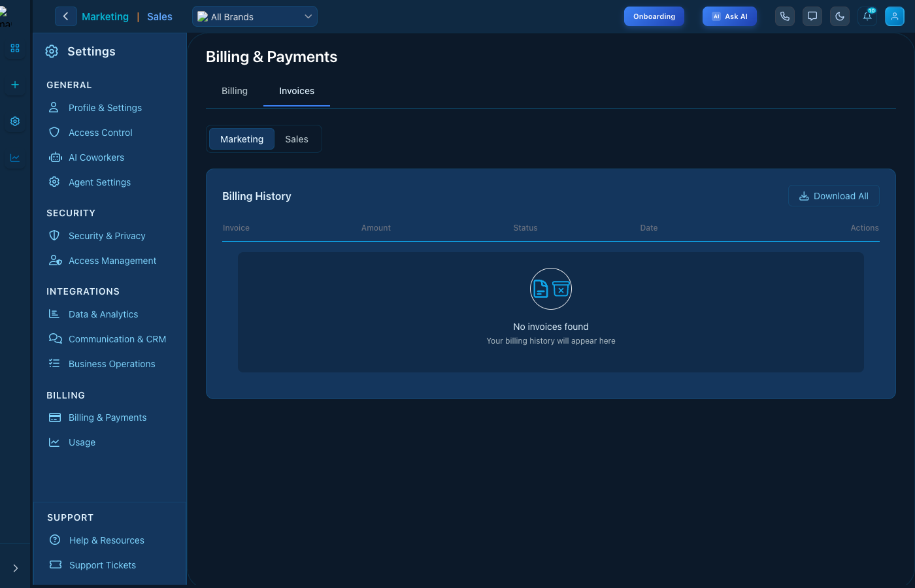
Task: Open the phone call icon in top bar
Action: point(785,16)
